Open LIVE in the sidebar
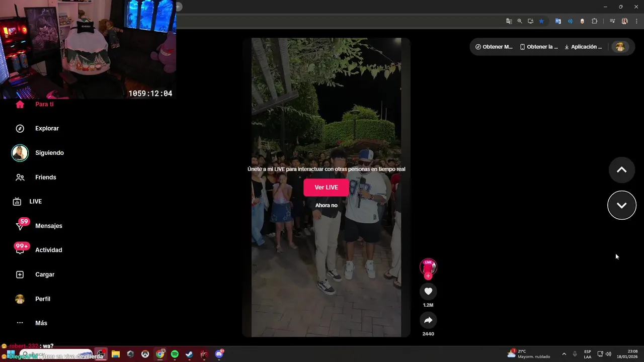The image size is (644, 362). (x=28, y=202)
